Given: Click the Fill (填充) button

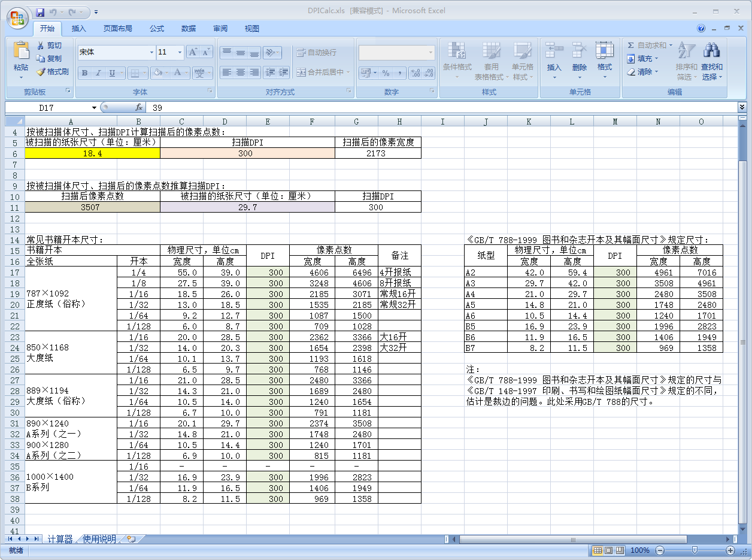Looking at the screenshot, I should coord(643,59).
